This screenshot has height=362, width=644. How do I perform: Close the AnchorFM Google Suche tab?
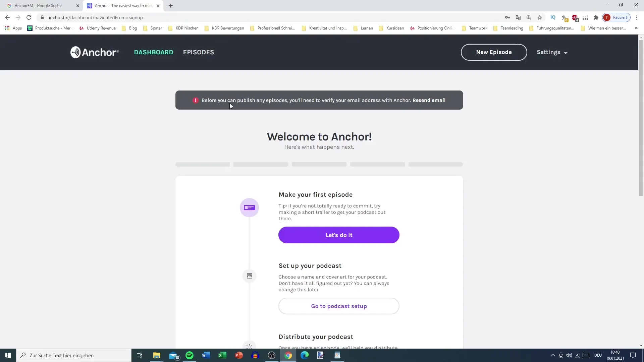tap(78, 6)
